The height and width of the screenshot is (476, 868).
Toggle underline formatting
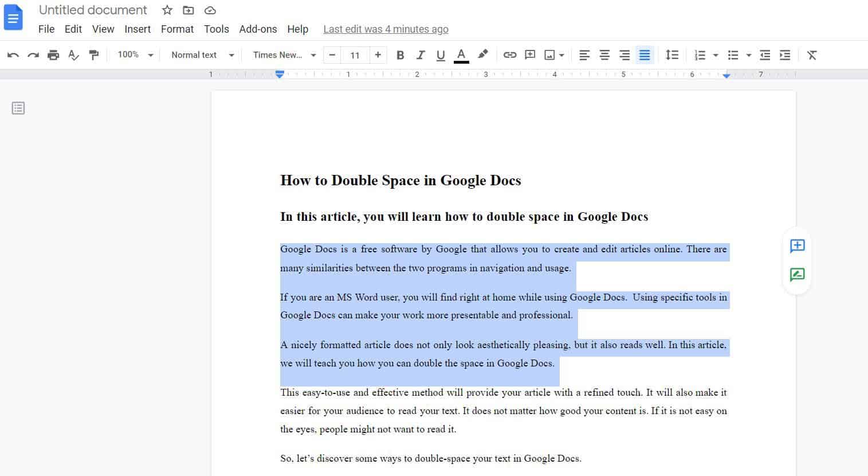click(441, 55)
